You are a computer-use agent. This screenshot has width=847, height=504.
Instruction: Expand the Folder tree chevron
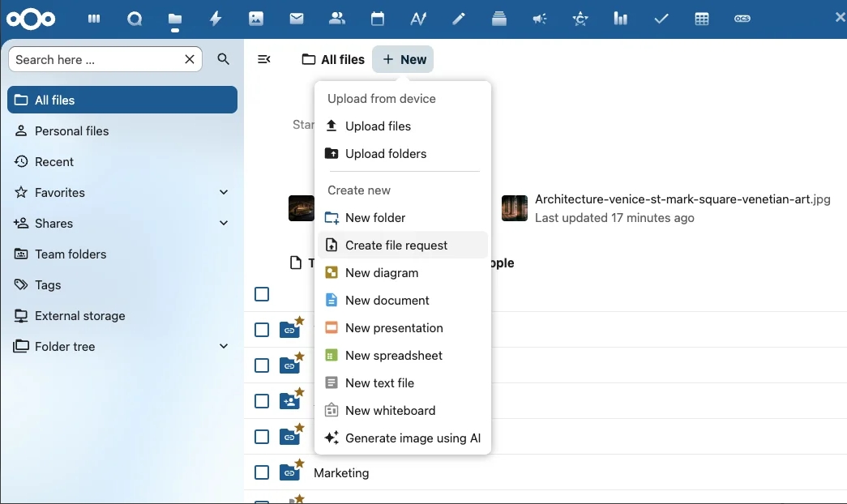224,346
